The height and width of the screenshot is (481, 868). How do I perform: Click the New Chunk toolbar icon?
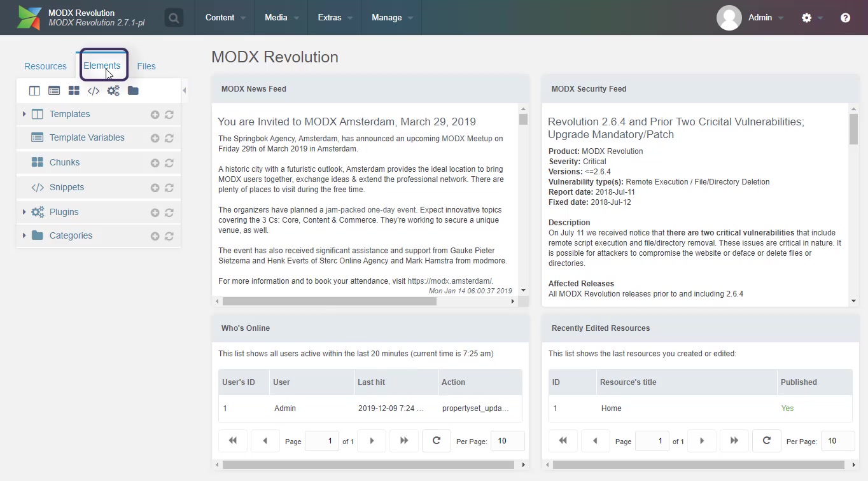pyautogui.click(x=74, y=91)
